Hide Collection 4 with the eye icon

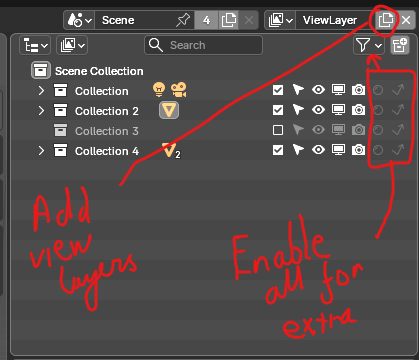(318, 150)
